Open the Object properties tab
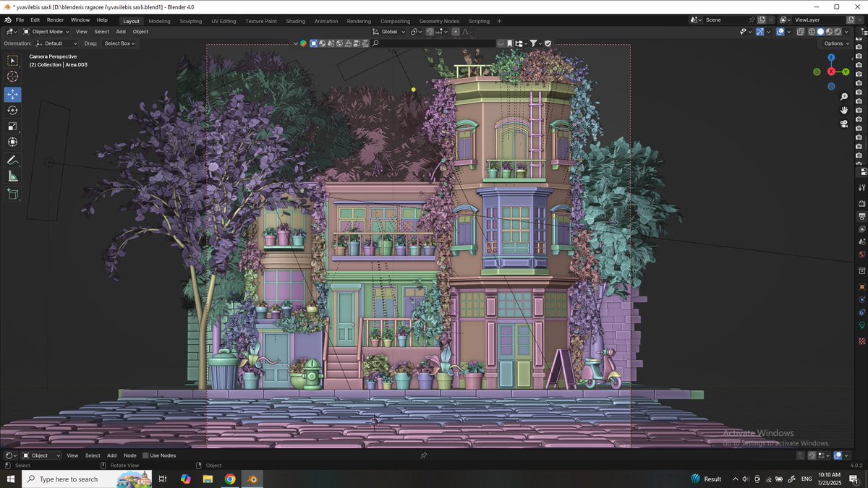This screenshot has width=868, height=488. (x=861, y=287)
